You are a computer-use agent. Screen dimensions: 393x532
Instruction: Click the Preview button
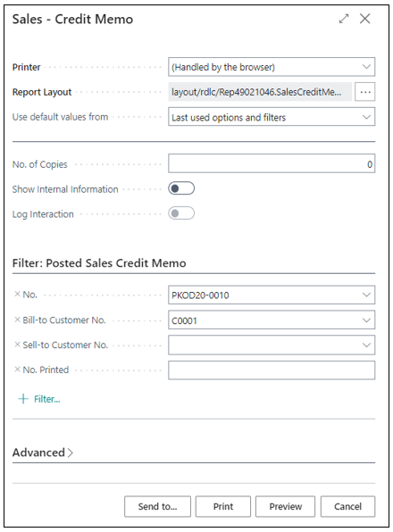pyautogui.click(x=286, y=506)
